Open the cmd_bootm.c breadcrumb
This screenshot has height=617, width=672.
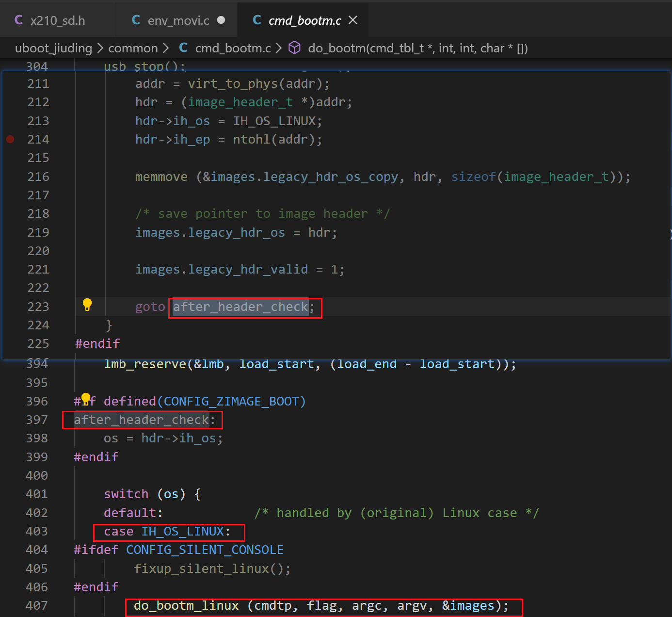point(233,49)
